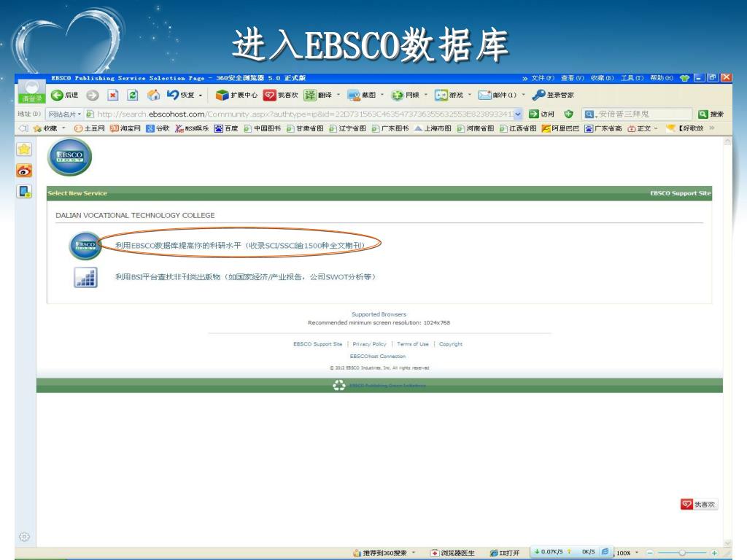747x560 pixels.
Task: Open the Mail (邮件) envelope icon
Action: click(485, 96)
